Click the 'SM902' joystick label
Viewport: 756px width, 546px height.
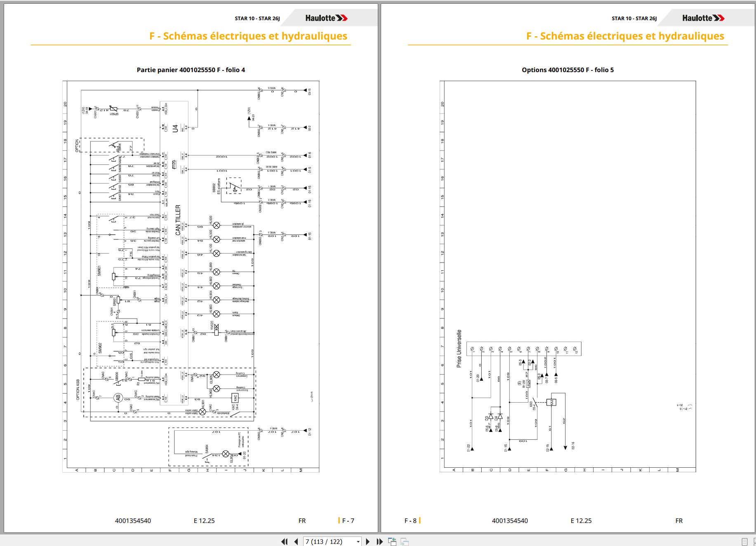[99, 347]
